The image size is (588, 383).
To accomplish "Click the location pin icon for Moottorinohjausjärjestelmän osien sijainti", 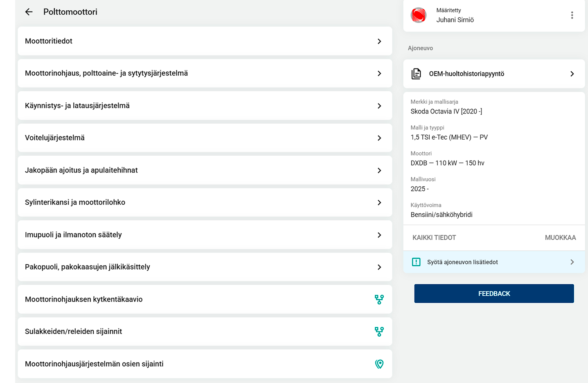I will (379, 364).
